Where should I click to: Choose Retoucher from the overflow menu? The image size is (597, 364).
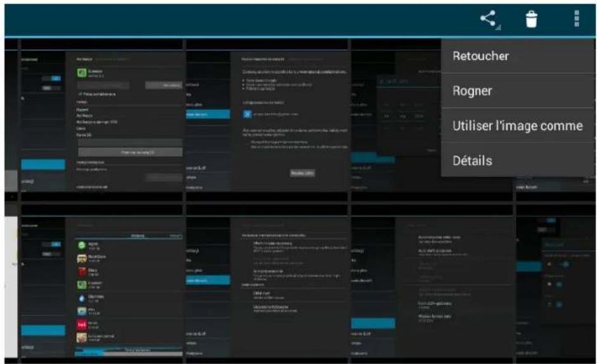click(x=518, y=56)
